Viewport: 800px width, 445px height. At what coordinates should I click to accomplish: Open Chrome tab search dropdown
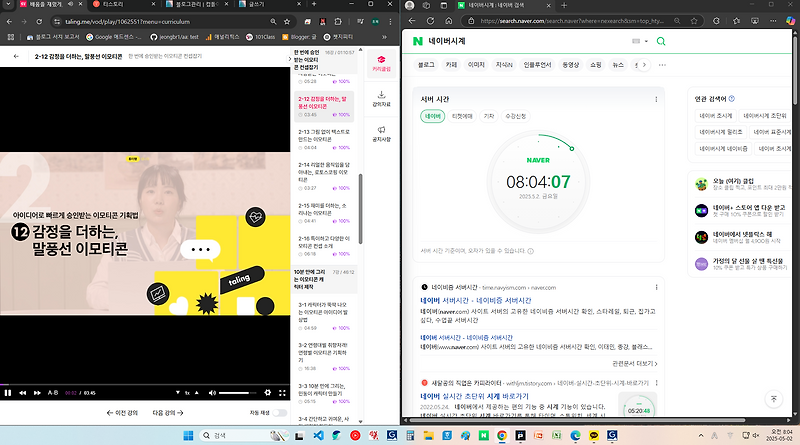coord(10,4)
